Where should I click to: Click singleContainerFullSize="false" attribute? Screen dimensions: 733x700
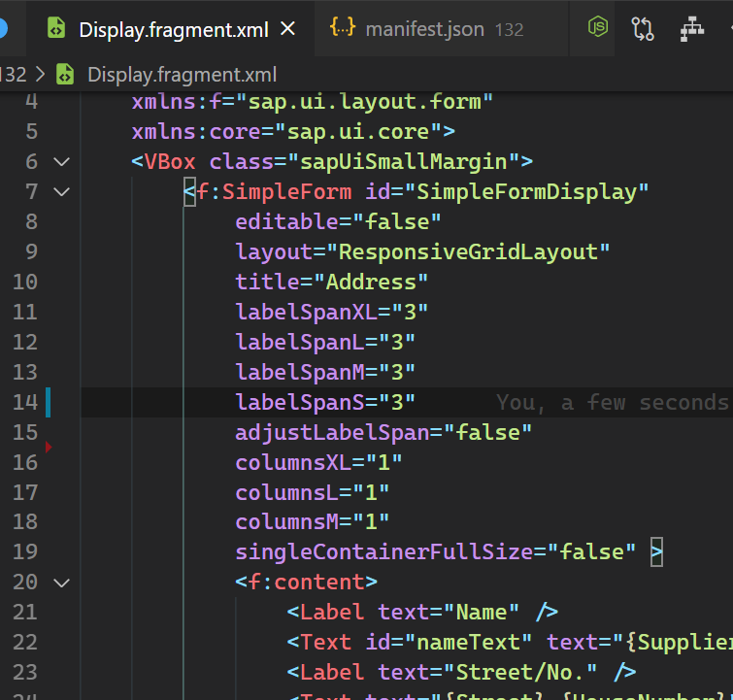click(435, 552)
